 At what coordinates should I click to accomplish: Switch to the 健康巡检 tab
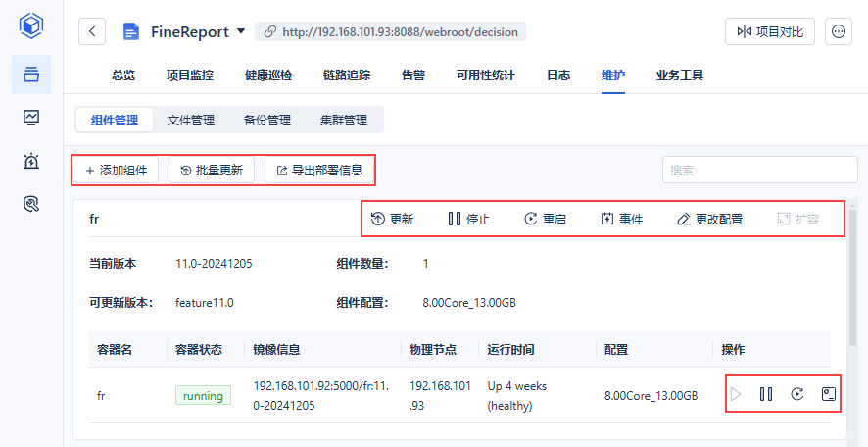coord(267,75)
